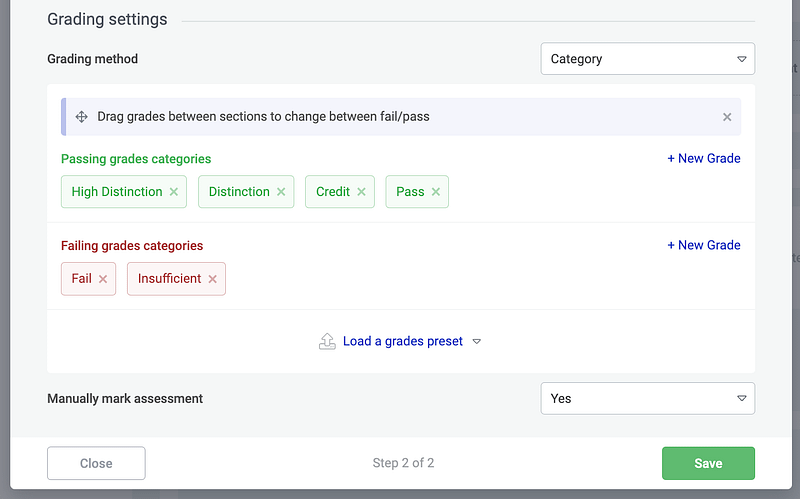Remove the Distinction grade tag
The height and width of the screenshot is (499, 800).
[281, 192]
